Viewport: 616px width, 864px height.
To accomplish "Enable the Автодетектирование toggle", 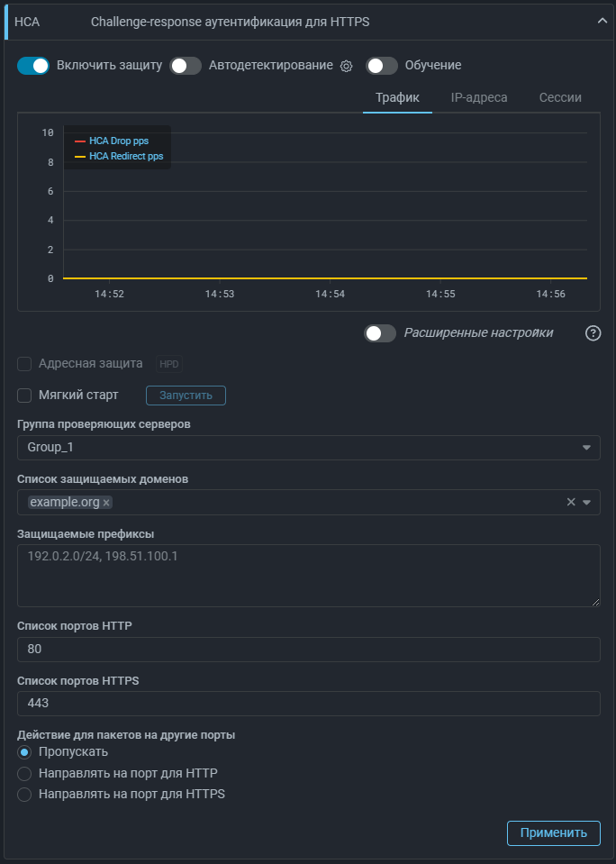I will (186, 66).
